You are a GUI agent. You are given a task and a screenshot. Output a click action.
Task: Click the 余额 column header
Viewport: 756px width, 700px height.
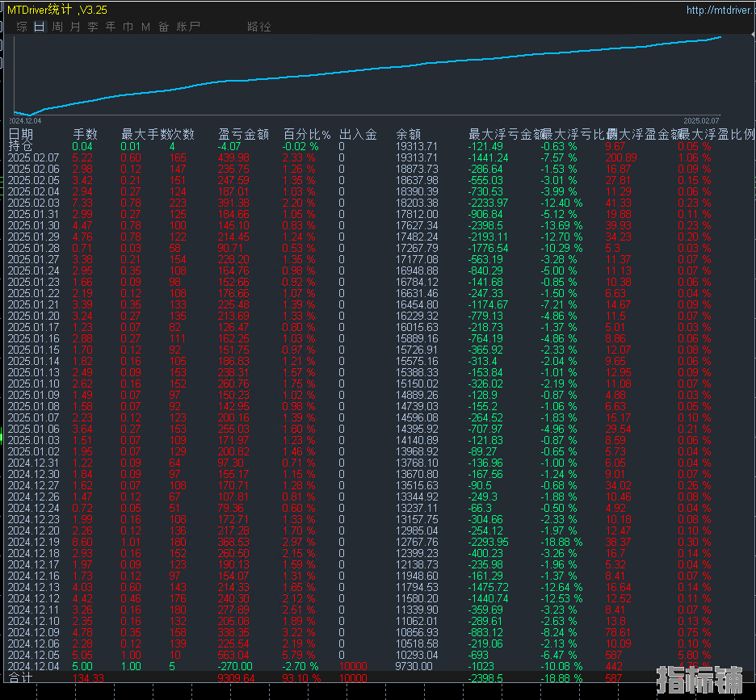click(409, 134)
